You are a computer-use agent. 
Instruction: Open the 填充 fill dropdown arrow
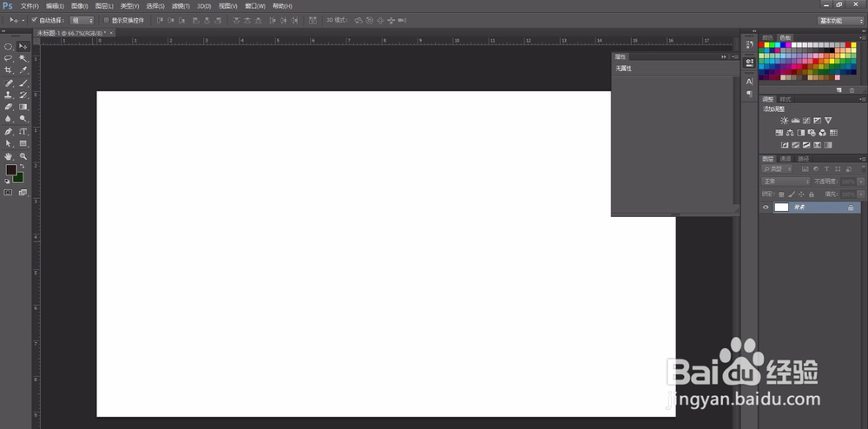click(861, 195)
